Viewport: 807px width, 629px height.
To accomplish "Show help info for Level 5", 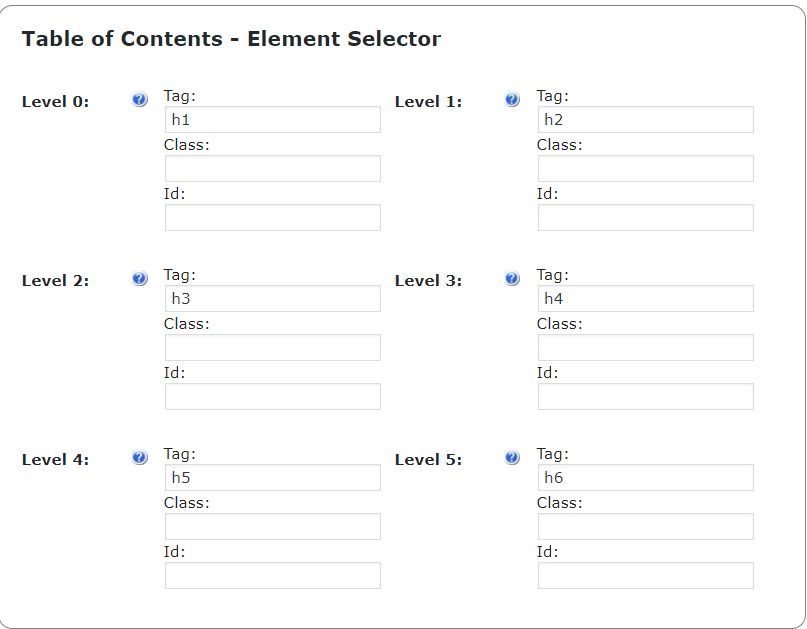I will point(512,458).
